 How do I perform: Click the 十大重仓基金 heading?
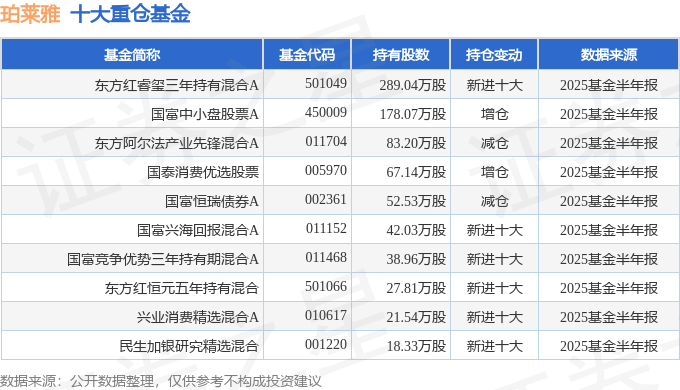pos(130,13)
